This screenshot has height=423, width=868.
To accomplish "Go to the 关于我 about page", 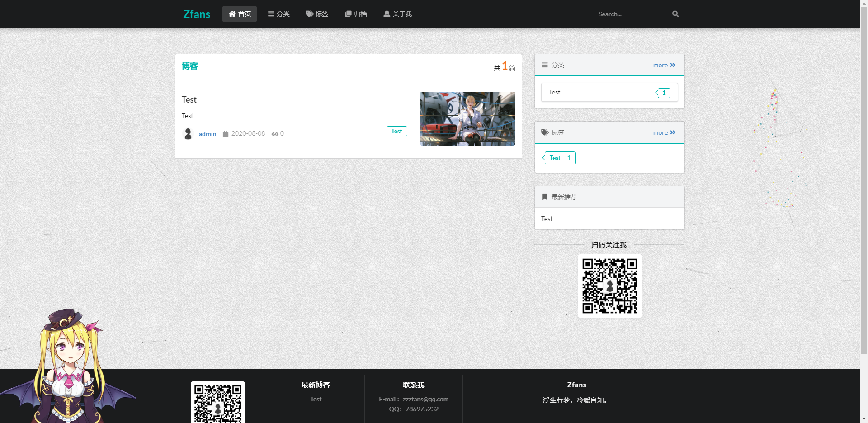I will 397,14.
